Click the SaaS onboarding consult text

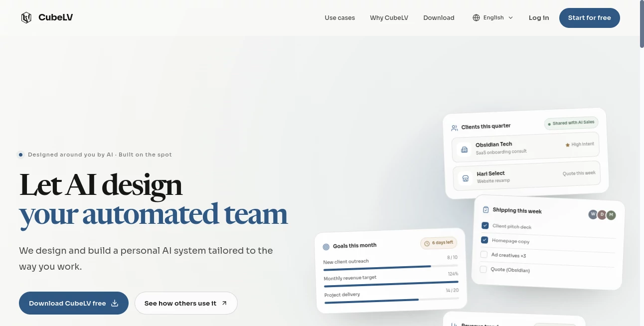point(501,152)
